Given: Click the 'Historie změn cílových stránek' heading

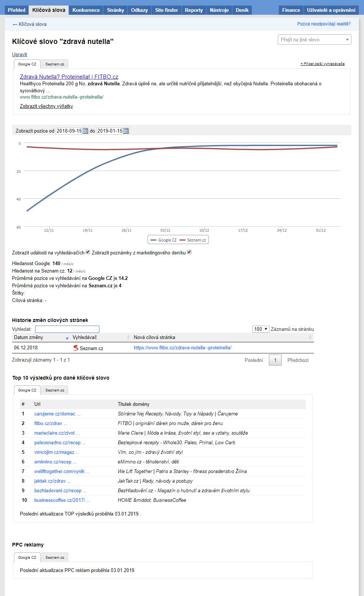Looking at the screenshot, I should [x=50, y=320].
